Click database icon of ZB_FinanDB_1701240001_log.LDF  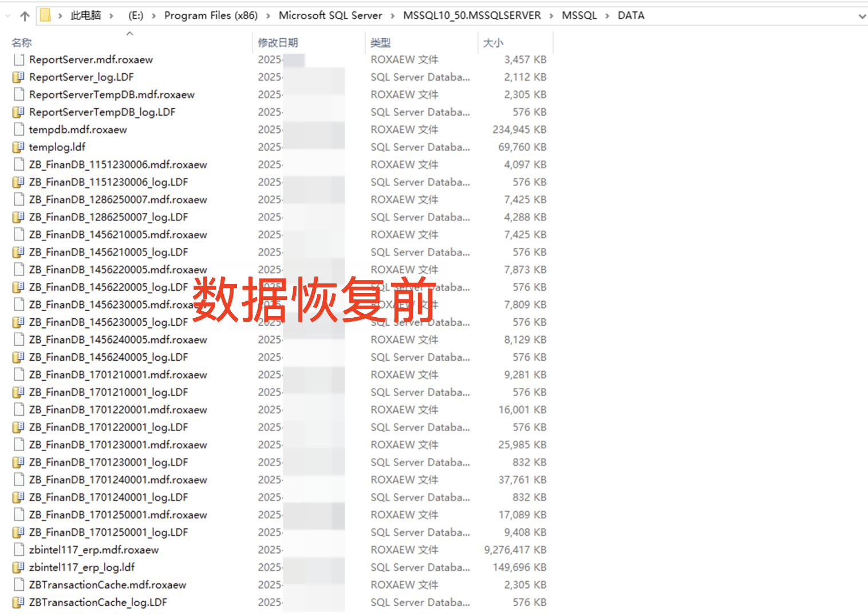[x=18, y=497]
